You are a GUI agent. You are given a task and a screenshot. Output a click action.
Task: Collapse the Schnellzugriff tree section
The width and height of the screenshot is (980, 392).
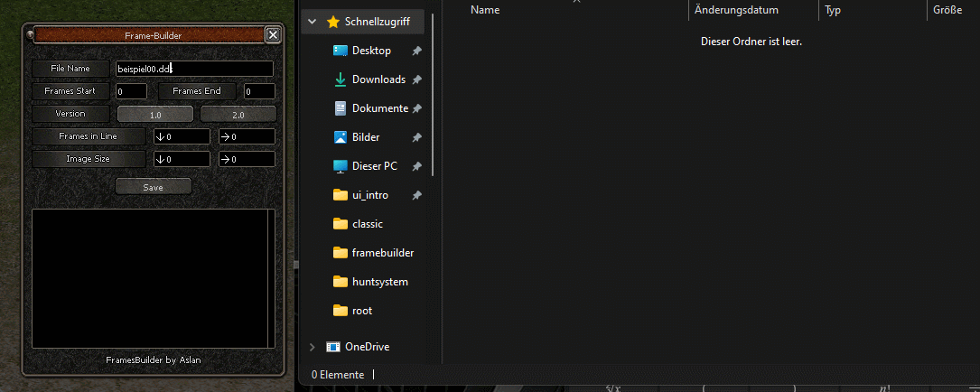(x=313, y=22)
